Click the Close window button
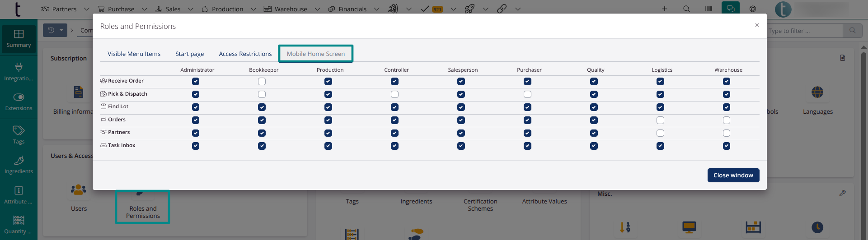Viewport: 868px width, 240px height. 733,175
